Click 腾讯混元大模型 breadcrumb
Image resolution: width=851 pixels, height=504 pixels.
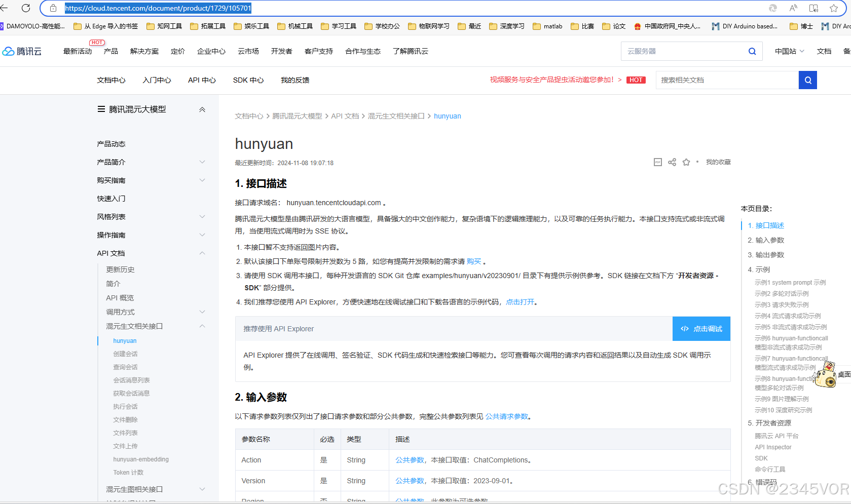pos(297,116)
